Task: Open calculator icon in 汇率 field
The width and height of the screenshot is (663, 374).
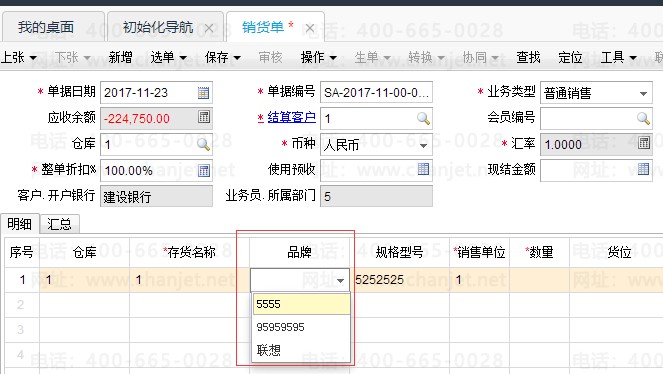Action: pos(644,143)
